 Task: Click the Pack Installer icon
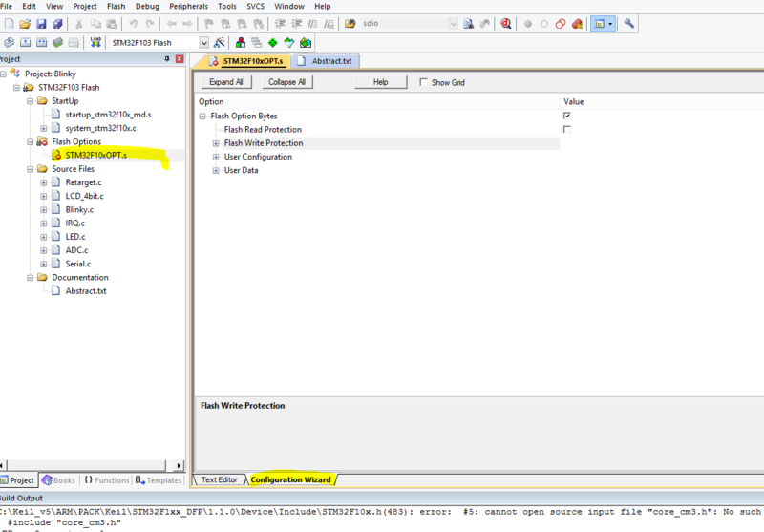coord(306,42)
